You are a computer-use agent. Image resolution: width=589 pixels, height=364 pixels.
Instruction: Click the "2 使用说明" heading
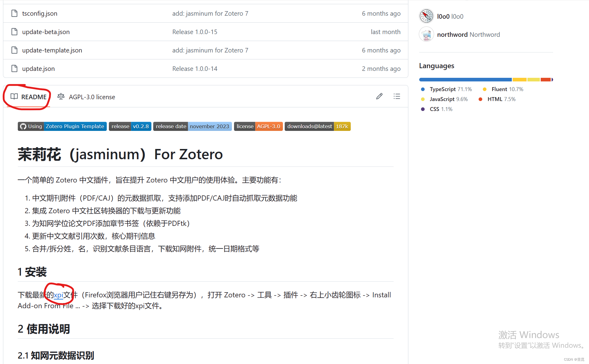tap(44, 329)
